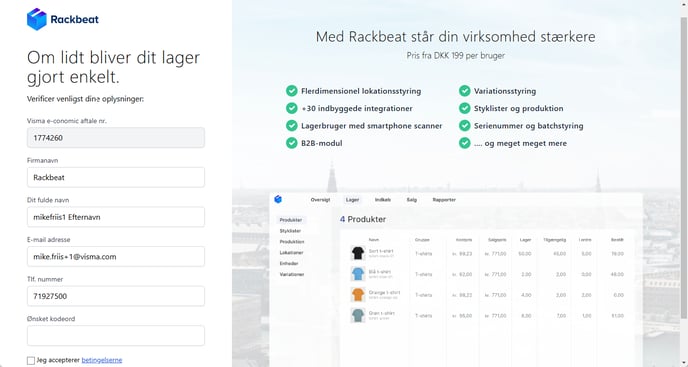Viewport: 688px width, 367px height.
Task: Click checkmark icon beside Flerdimensionel lokationsstyring
Action: [x=292, y=91]
